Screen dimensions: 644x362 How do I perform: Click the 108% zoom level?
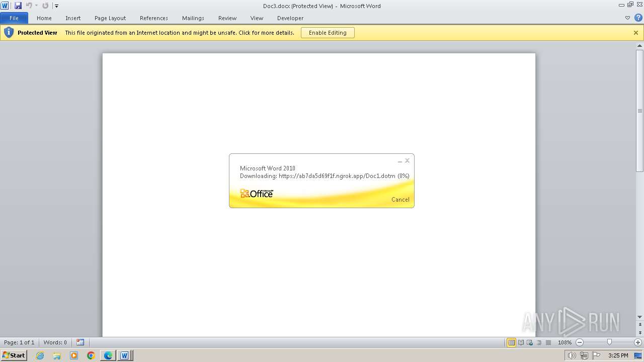[x=565, y=342]
